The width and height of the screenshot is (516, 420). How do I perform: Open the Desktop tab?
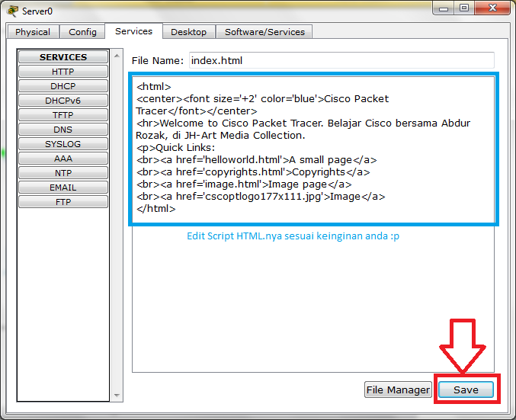[188, 32]
